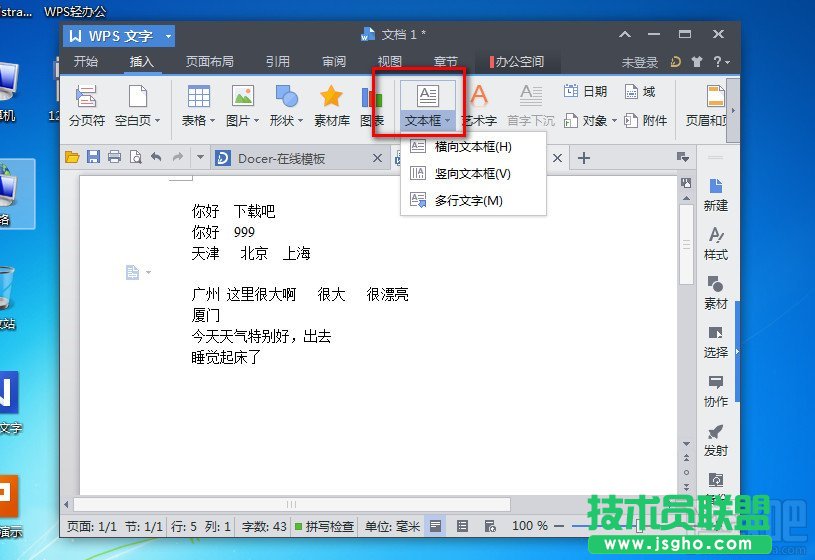Open print preview icon
815x560 pixels.
pos(136,157)
